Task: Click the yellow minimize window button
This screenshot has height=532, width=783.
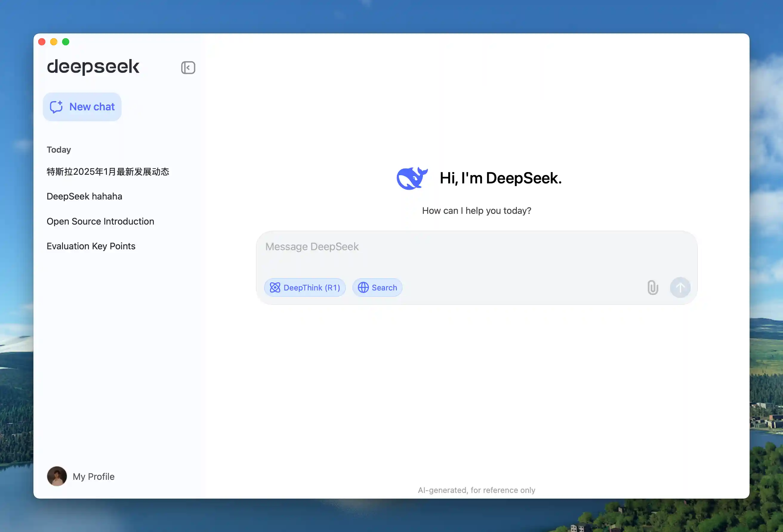Action: tap(54, 42)
